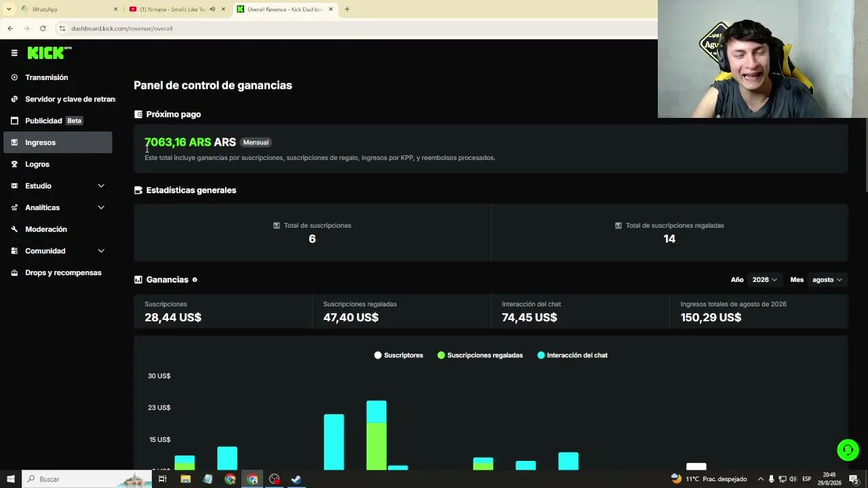The height and width of the screenshot is (488, 868).
Task: Open the Kick logo home link
Action: [x=50, y=53]
